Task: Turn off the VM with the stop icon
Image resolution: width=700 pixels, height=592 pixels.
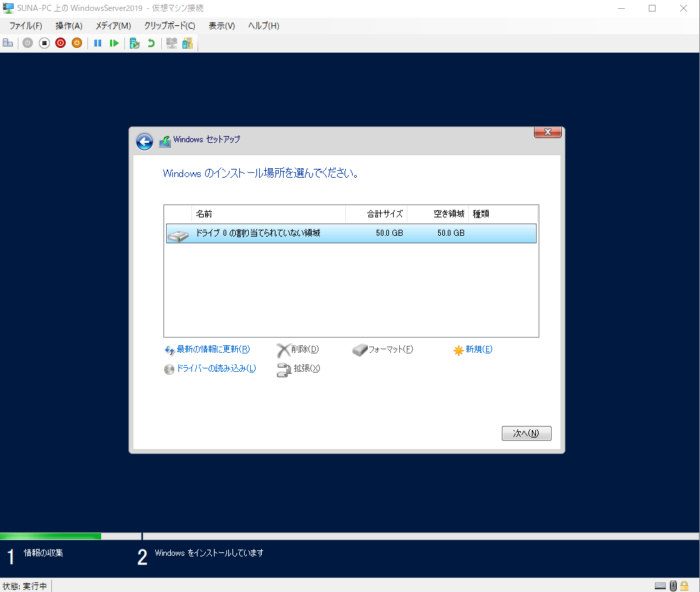Action: point(44,43)
